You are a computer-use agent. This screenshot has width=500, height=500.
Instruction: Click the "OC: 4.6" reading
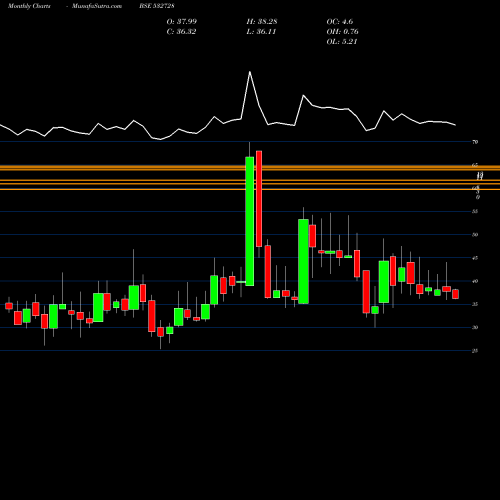pos(340,22)
